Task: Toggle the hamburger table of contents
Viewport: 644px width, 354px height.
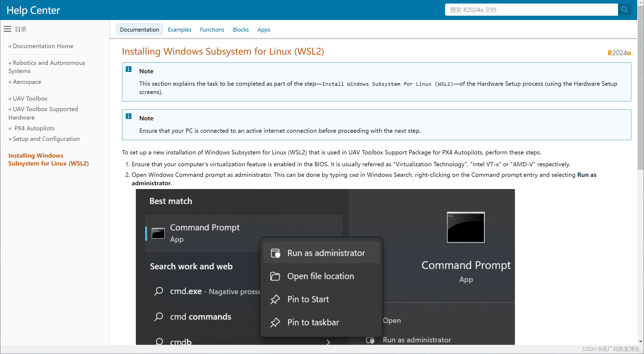Action: [8, 29]
